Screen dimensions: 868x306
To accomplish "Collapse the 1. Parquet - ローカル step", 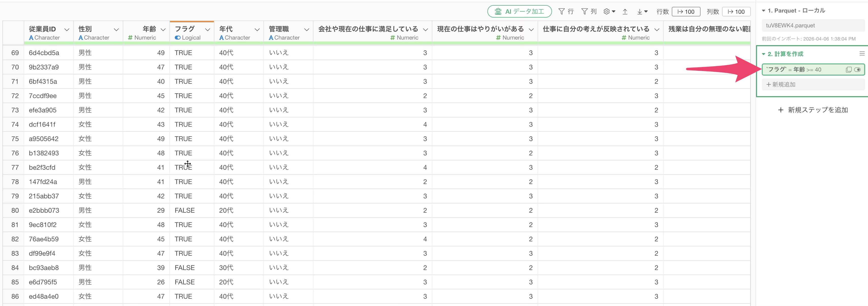I will click(x=764, y=11).
